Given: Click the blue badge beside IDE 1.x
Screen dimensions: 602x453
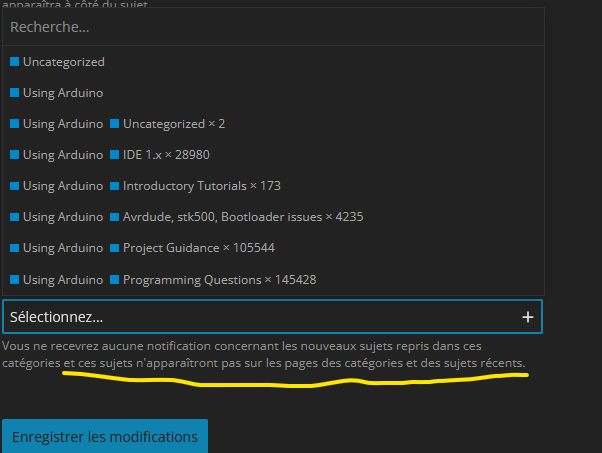Looking at the screenshot, I should [114, 155].
